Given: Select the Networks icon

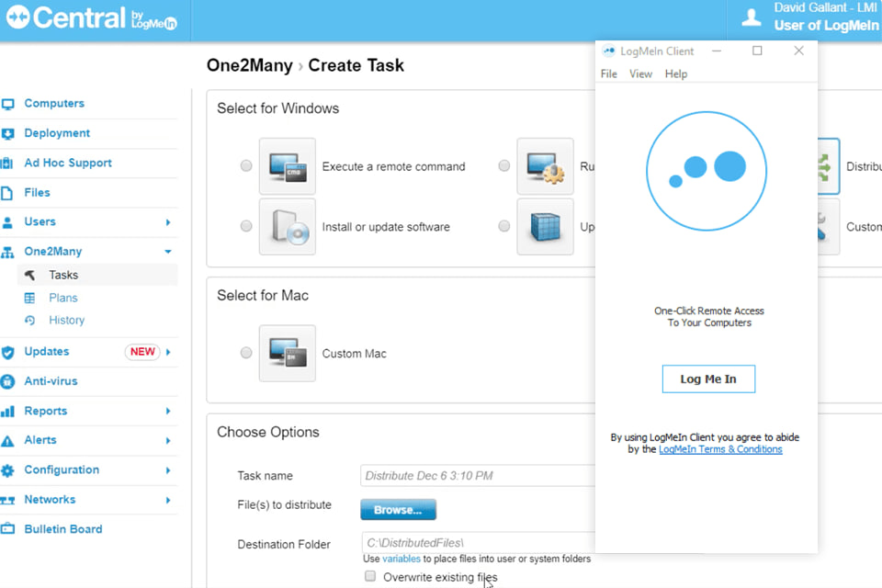Looking at the screenshot, I should click(x=7, y=500).
